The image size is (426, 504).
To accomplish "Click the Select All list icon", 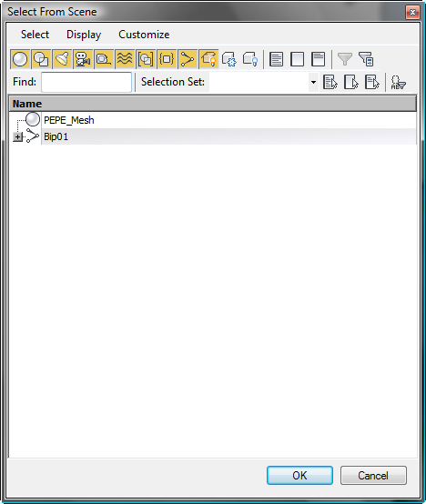I will coord(276,59).
